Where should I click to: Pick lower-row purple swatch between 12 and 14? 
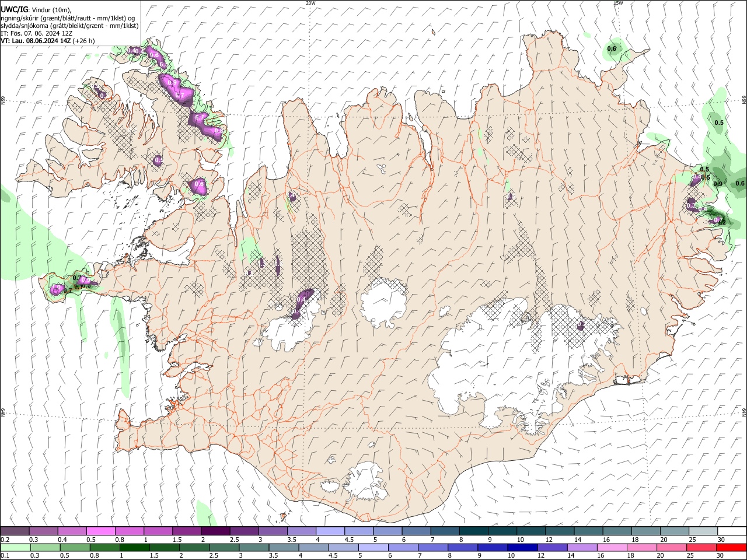(552, 547)
